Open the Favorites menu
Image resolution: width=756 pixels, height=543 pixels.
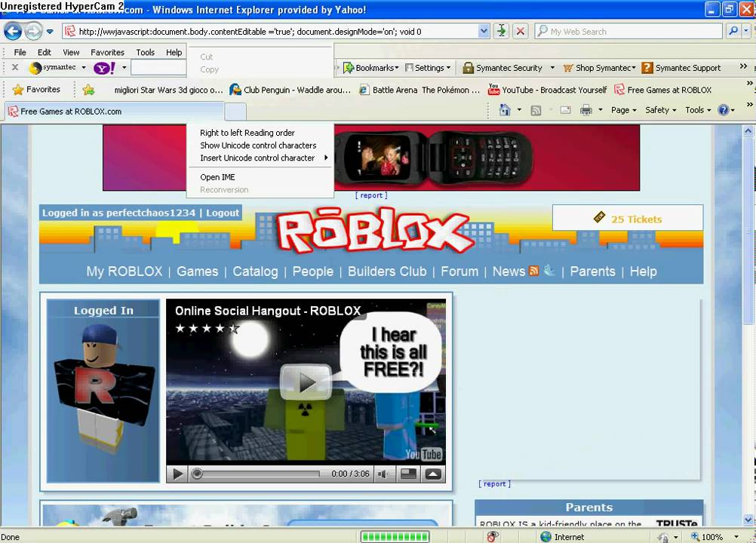(x=108, y=52)
